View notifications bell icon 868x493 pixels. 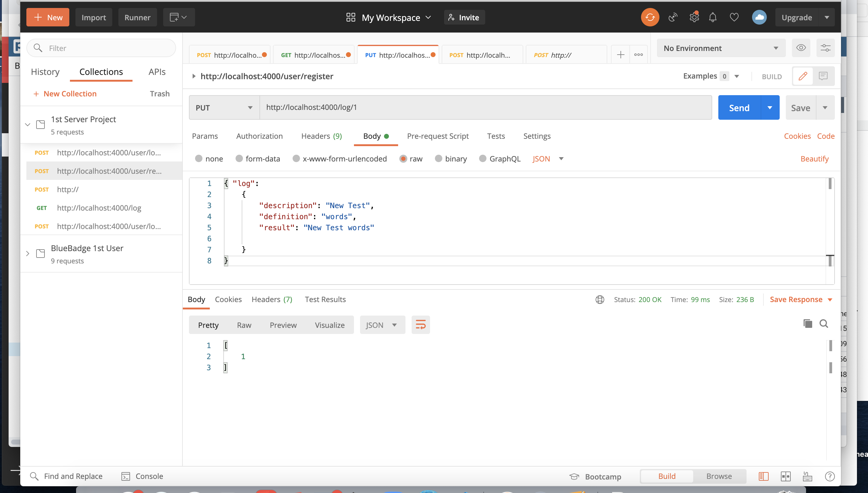click(x=713, y=17)
